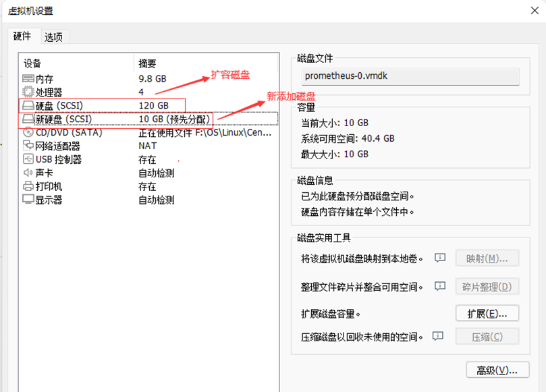Switch to the 硬件 tab

click(x=22, y=36)
